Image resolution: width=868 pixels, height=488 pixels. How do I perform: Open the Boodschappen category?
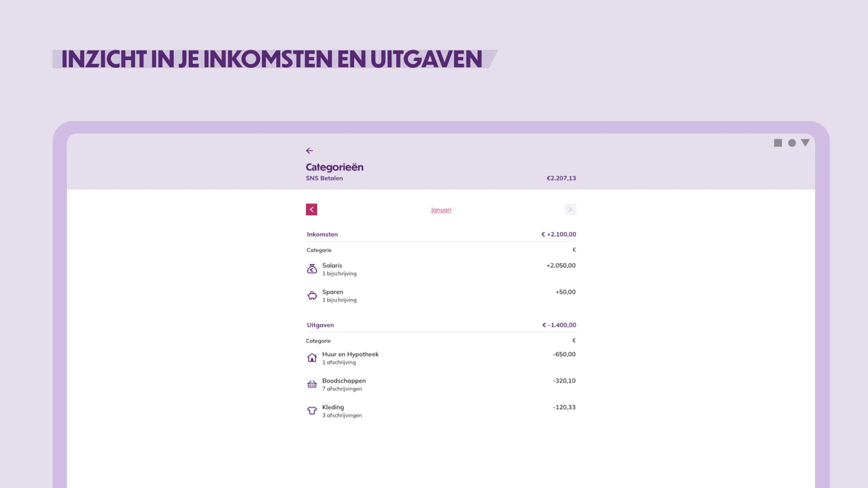pos(441,385)
